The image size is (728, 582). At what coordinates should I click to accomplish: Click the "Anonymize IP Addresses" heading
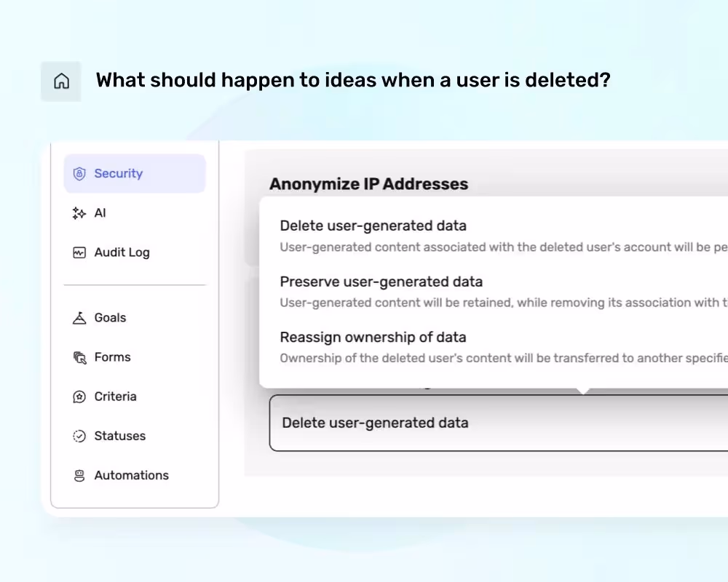point(368,184)
